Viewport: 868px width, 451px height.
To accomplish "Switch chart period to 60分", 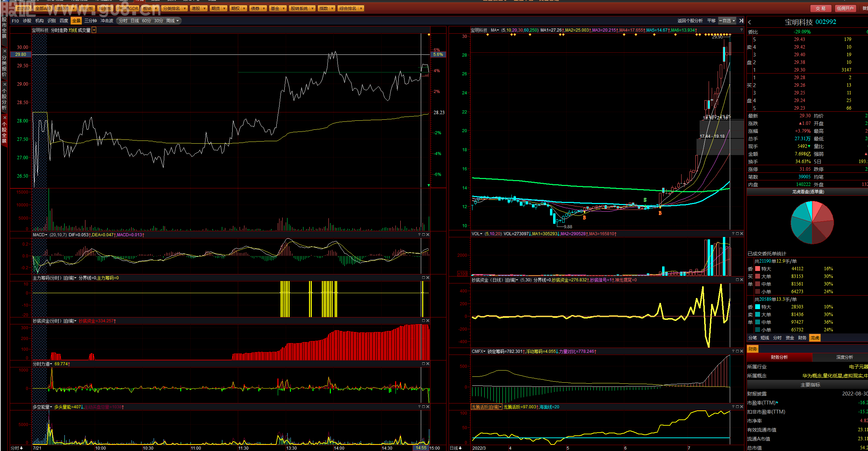I will click(x=147, y=21).
